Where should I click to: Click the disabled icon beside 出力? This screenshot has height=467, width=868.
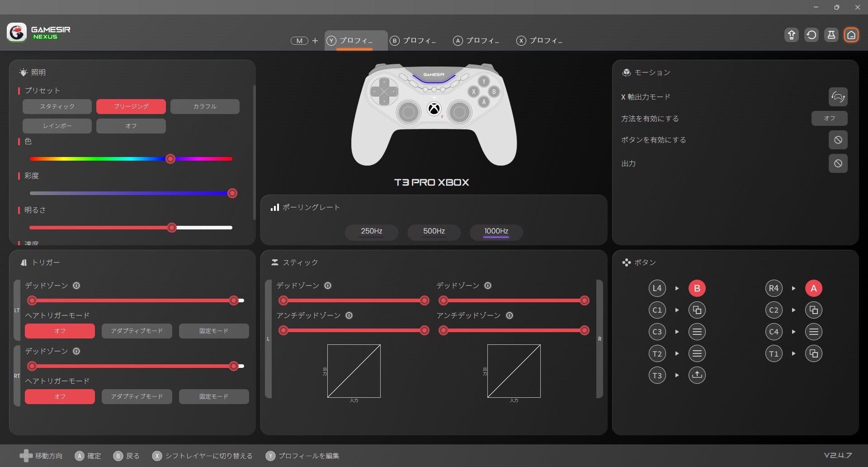(x=838, y=163)
